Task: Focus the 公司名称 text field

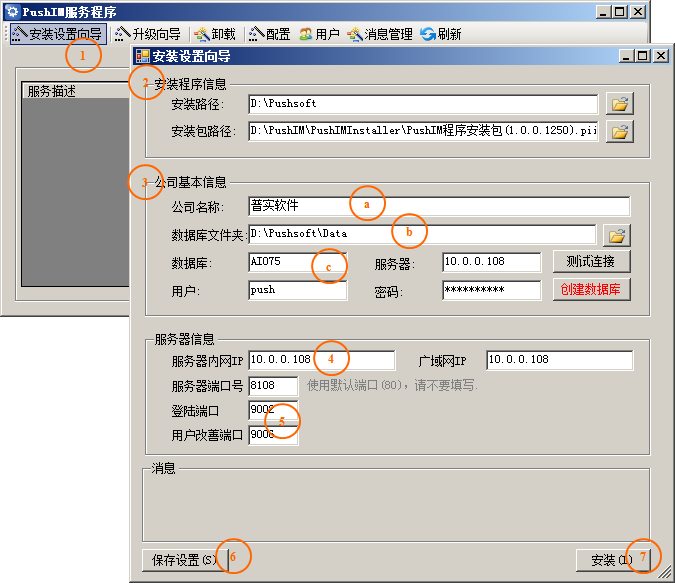Action: pyautogui.click(x=438, y=207)
